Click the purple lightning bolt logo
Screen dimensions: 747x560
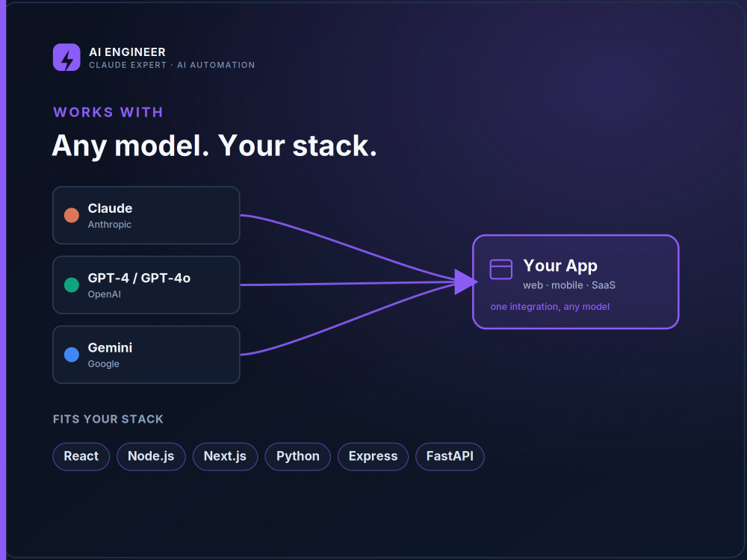66,57
